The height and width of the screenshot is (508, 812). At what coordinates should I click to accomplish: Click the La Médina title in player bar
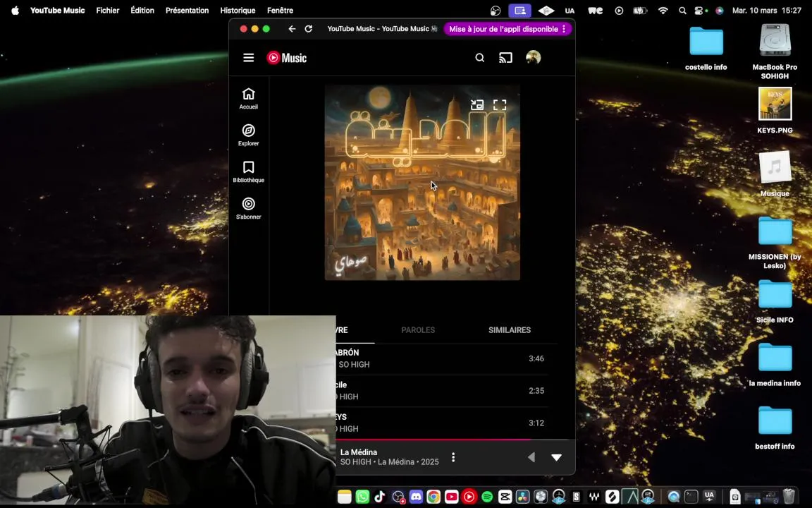pos(358,452)
